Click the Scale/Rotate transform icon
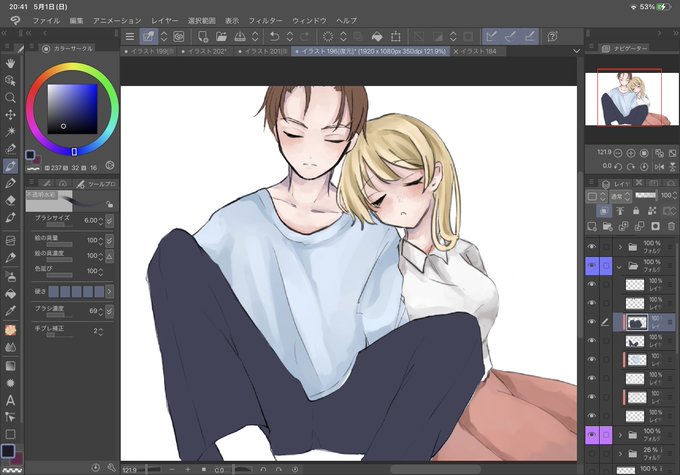Viewport: 680px width, 475px height. click(396, 36)
